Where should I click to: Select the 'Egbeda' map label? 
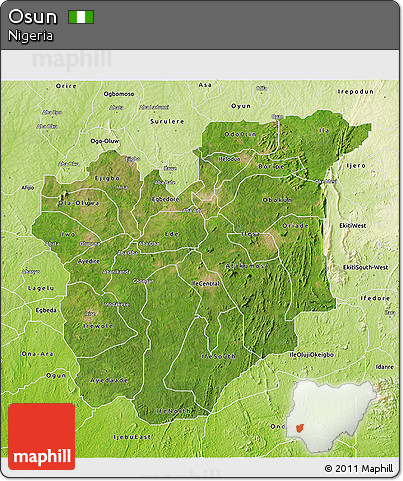(x=46, y=310)
